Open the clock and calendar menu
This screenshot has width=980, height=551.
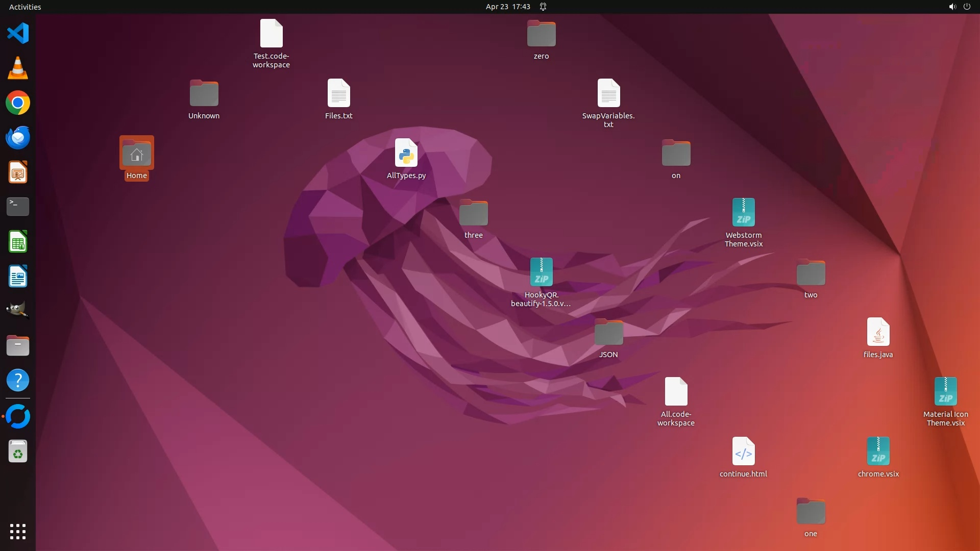click(x=507, y=7)
